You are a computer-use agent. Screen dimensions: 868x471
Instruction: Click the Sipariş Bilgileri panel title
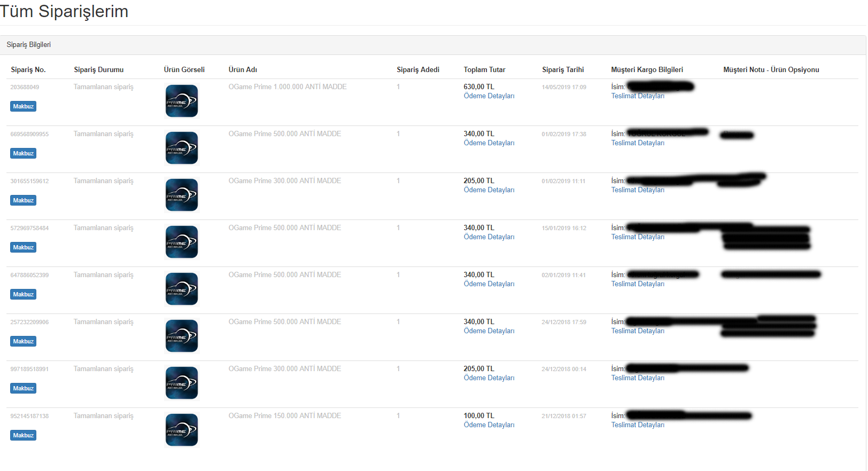(29, 45)
